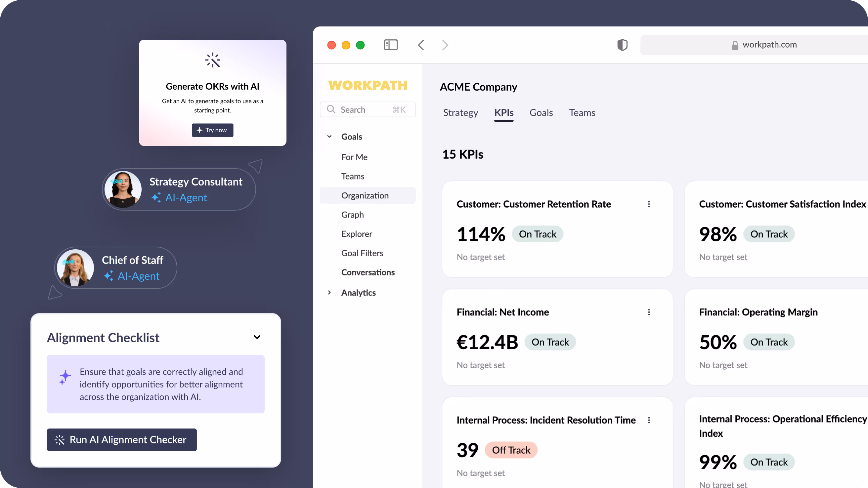Open the Goals tab
This screenshot has width=868, height=488.
(541, 112)
